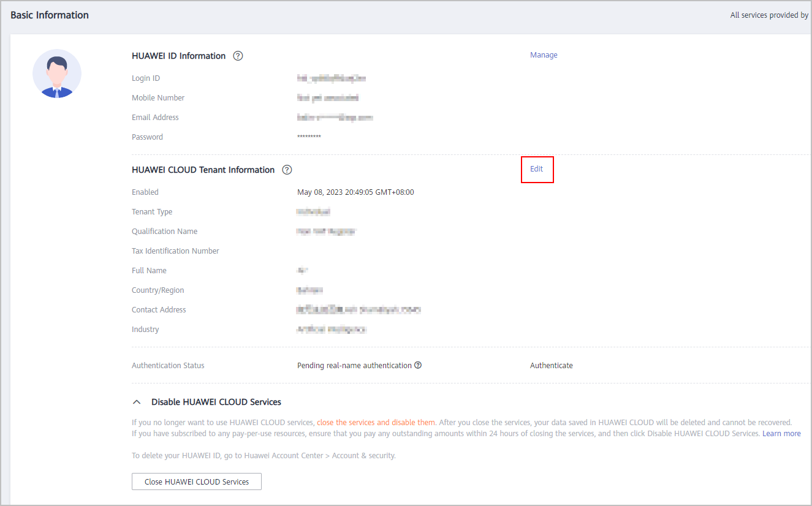Click the real-name authentication help icon

pos(418,365)
